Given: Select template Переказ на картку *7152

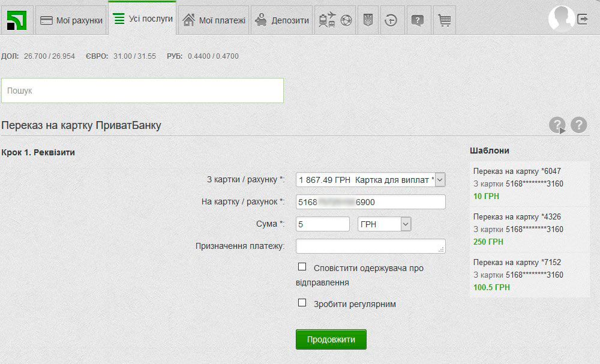Looking at the screenshot, I should coord(530,275).
